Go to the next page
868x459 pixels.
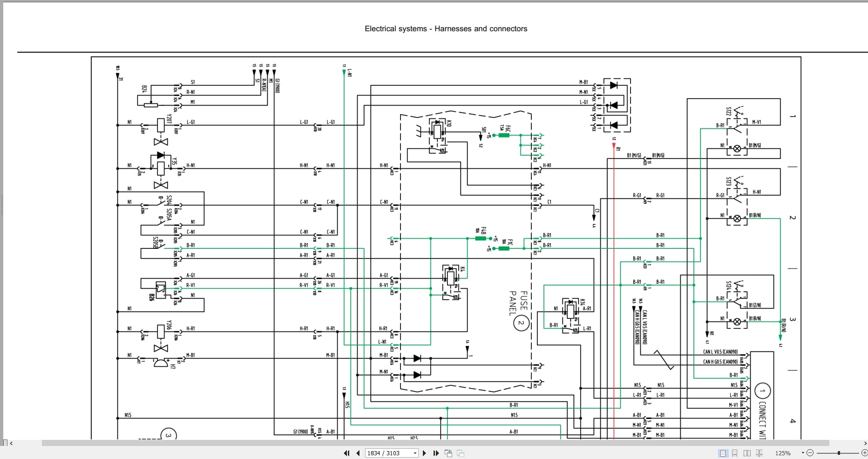(x=424, y=453)
